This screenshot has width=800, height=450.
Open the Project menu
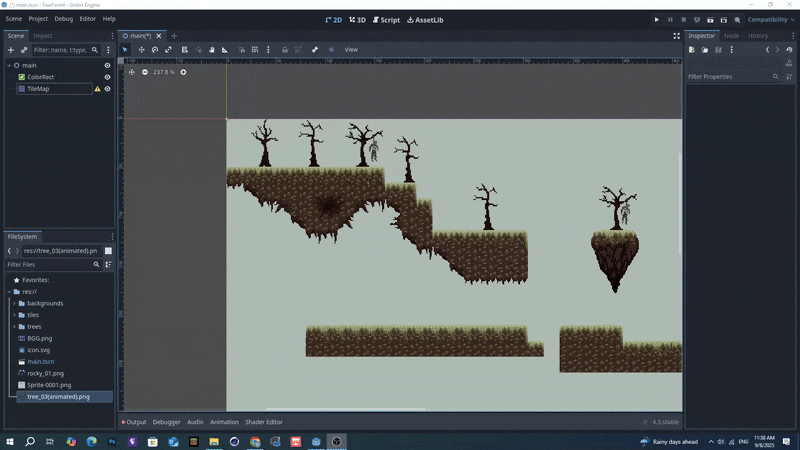click(38, 19)
